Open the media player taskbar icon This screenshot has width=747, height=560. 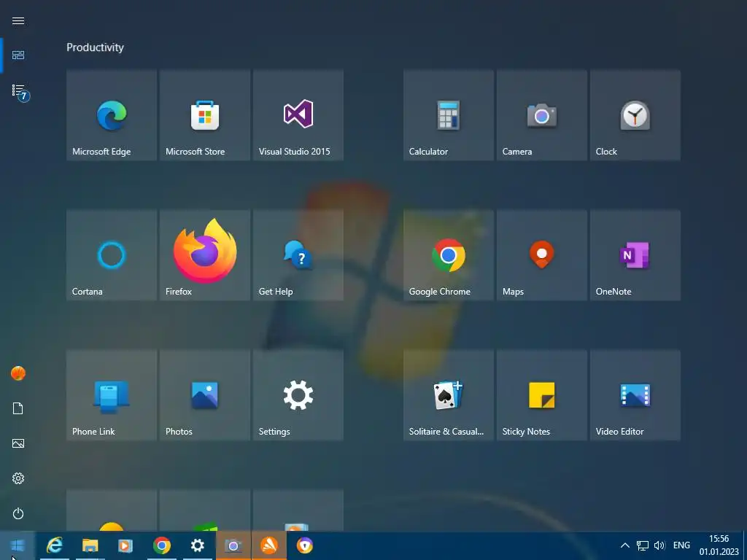tap(125, 545)
